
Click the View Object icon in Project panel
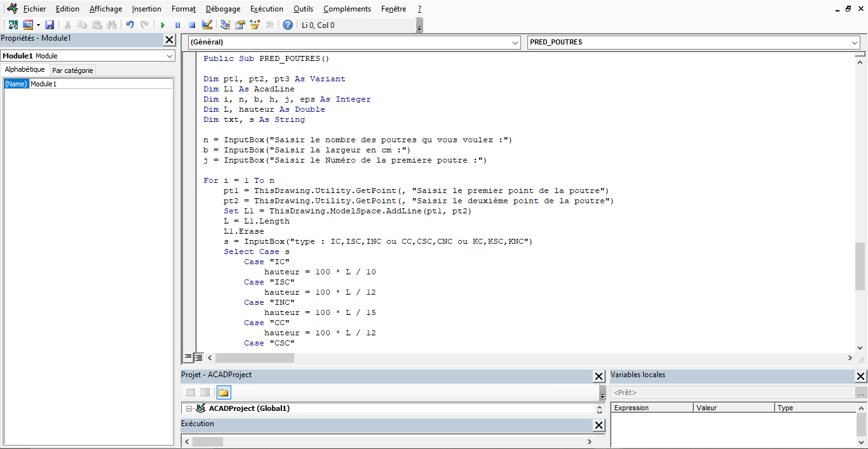[x=205, y=392]
